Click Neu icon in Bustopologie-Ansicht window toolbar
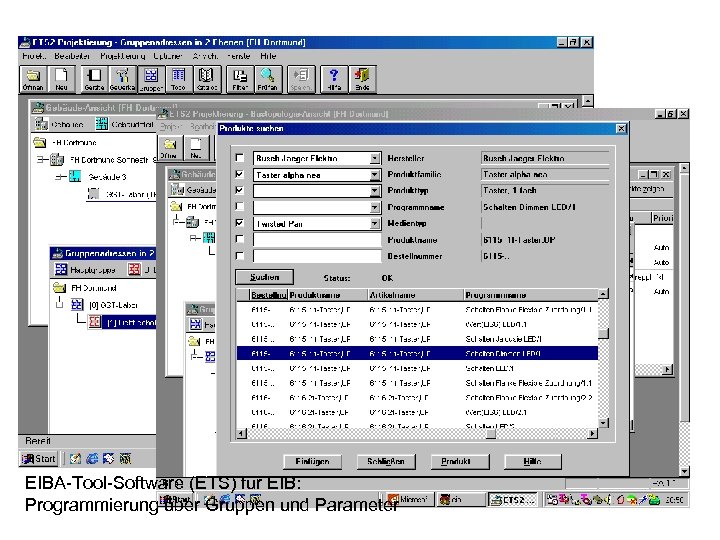The image size is (720, 540). pos(196,148)
